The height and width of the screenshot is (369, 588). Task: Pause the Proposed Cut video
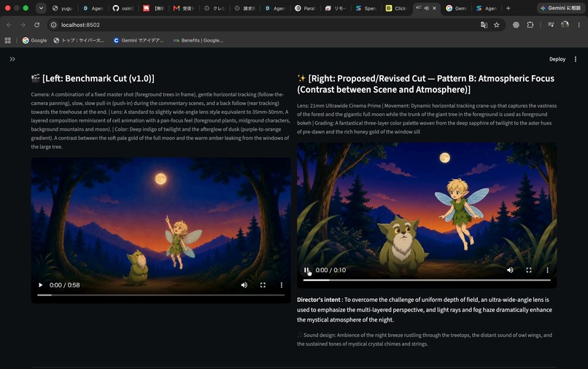306,270
